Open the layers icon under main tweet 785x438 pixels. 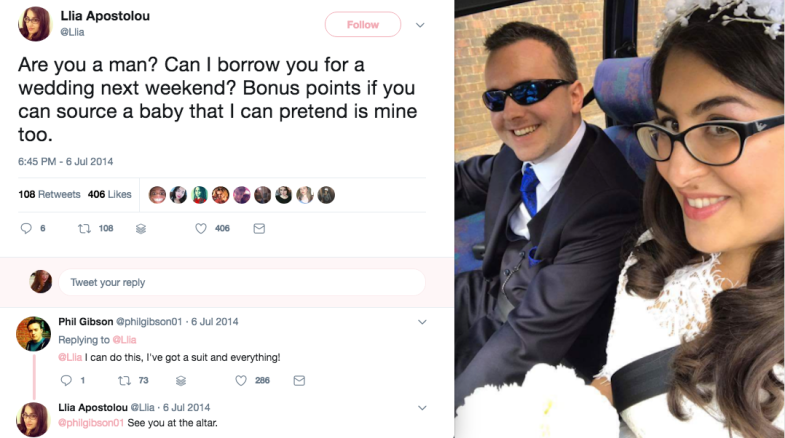(x=141, y=229)
